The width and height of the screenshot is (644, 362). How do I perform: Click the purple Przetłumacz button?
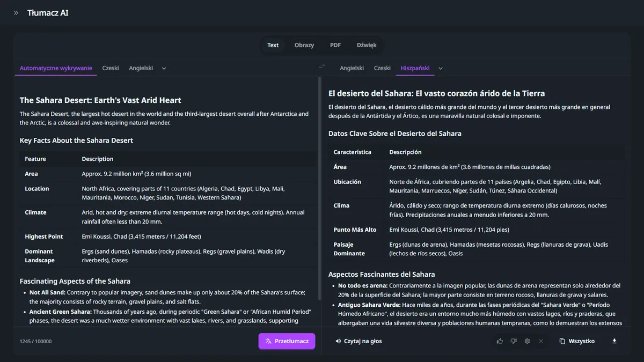pos(287,341)
